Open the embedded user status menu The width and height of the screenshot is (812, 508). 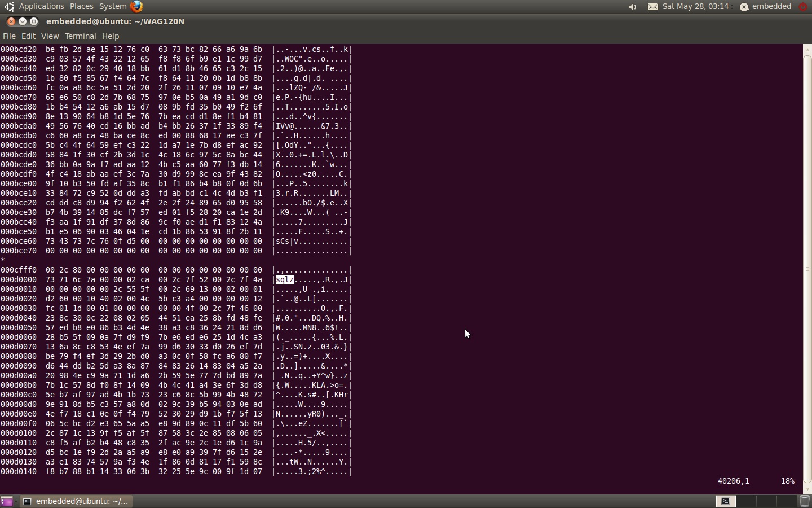pos(766,6)
